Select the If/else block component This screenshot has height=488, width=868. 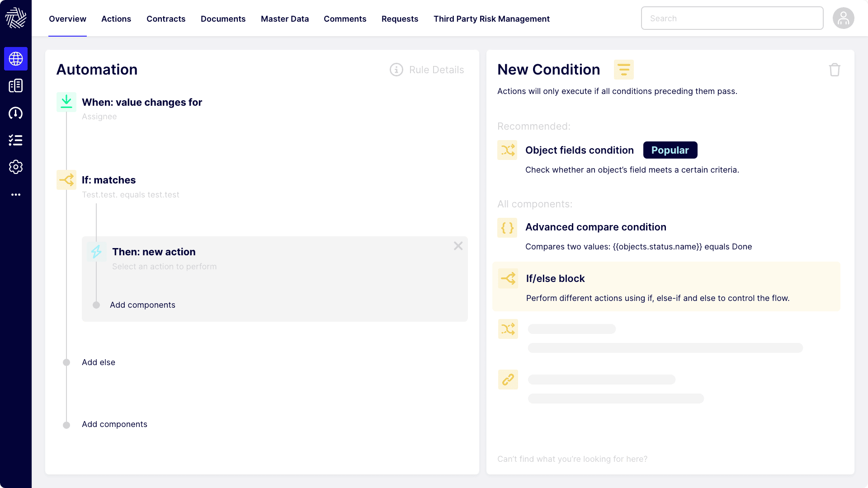(555, 278)
